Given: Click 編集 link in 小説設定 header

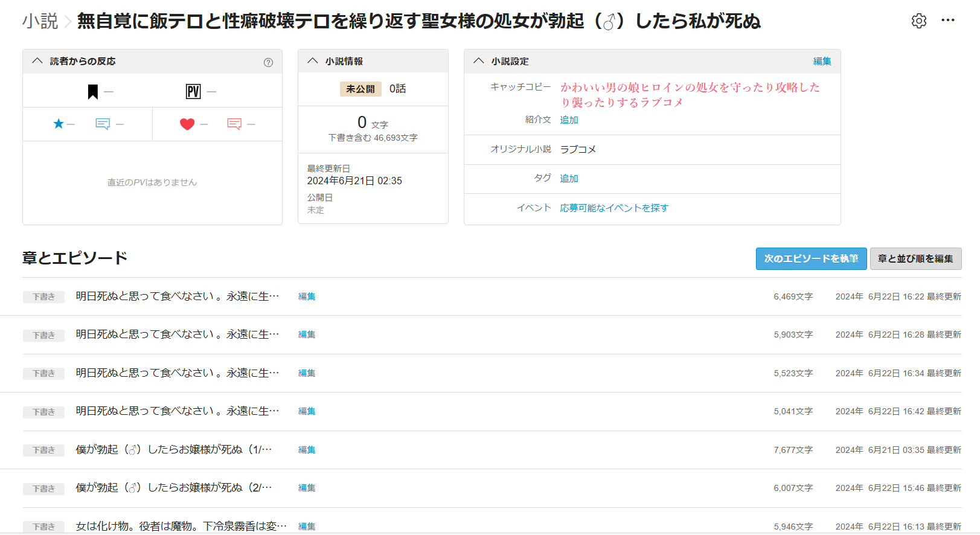Looking at the screenshot, I should click(822, 61).
